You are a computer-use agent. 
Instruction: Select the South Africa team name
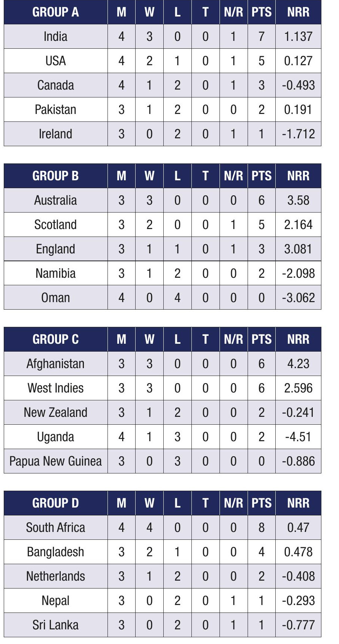tap(55, 527)
